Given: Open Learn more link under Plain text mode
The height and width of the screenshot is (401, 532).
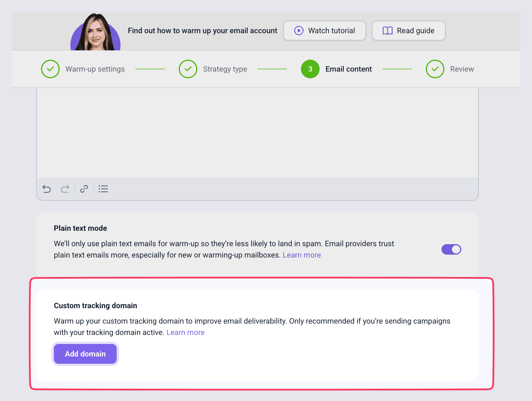Looking at the screenshot, I should pyautogui.click(x=302, y=255).
